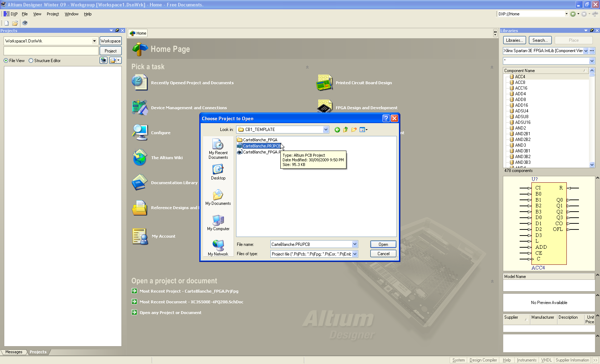The width and height of the screenshot is (600, 364).
Task: Pin the Projects panel using pushpin icon
Action: 117,30
